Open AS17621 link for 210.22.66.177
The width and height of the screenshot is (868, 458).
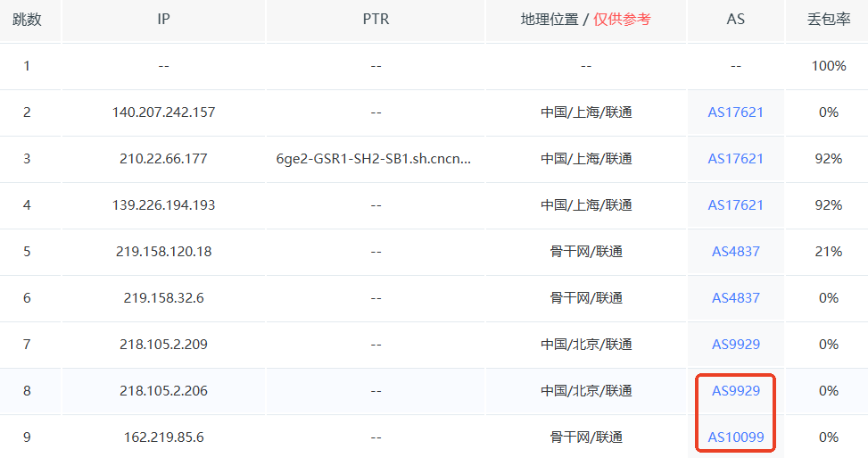click(x=735, y=159)
